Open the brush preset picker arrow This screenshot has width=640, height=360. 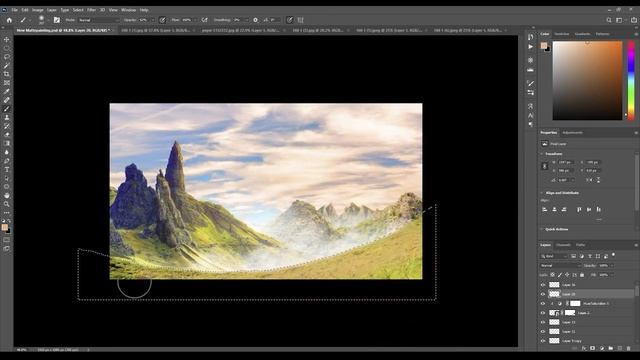pyautogui.click(x=48, y=20)
